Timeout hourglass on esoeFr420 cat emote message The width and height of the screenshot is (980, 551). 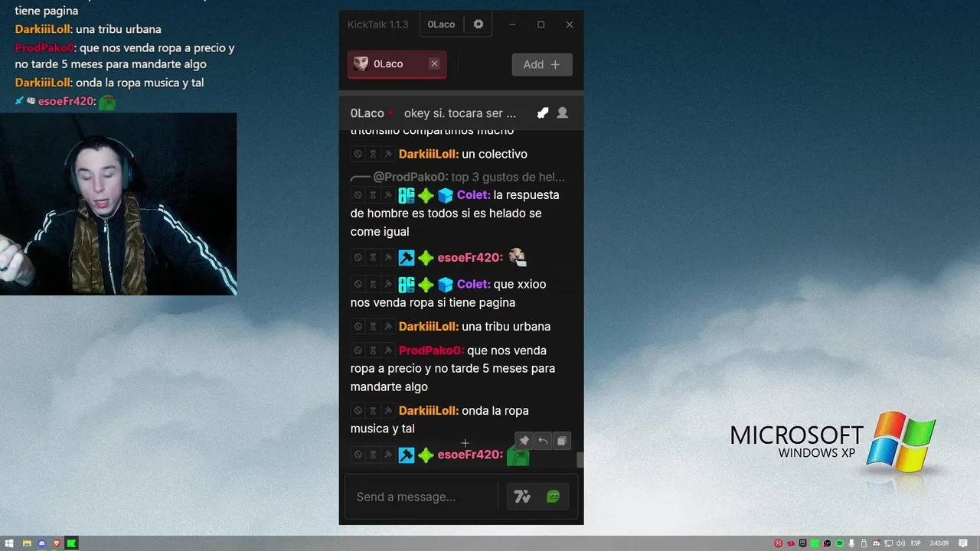point(373,258)
